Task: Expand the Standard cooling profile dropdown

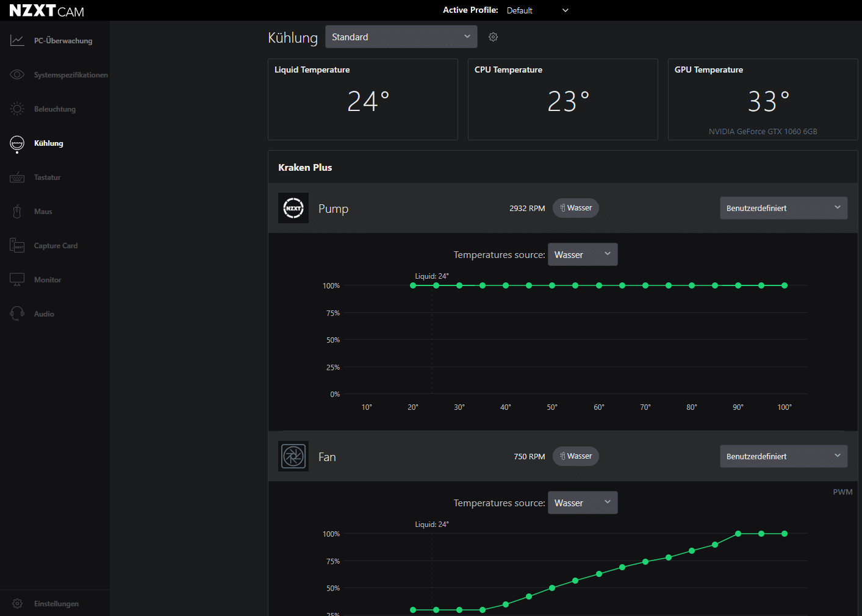Action: (401, 37)
